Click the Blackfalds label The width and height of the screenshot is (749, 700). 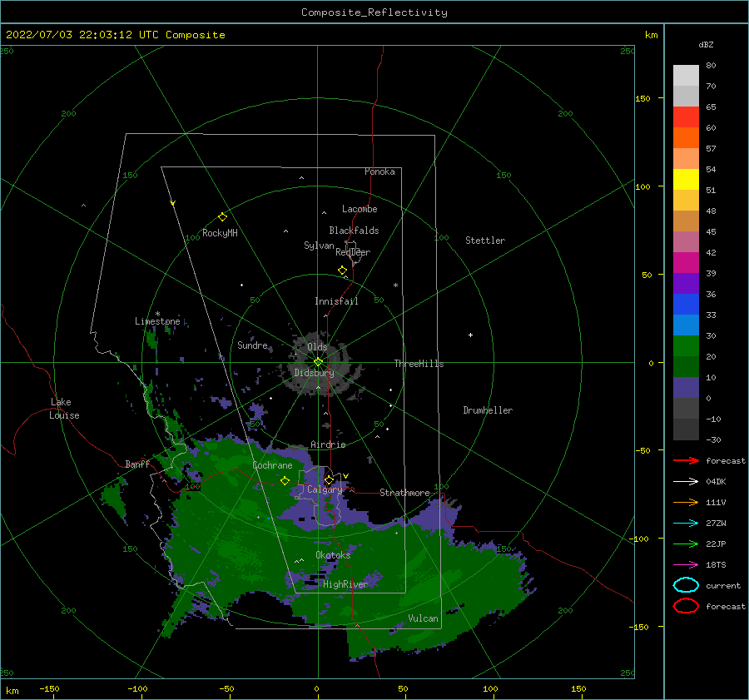354,231
